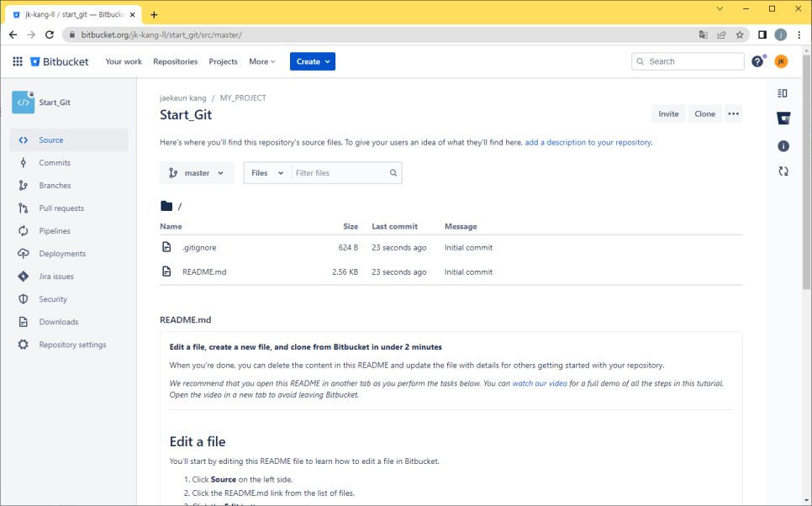812x506 pixels.
Task: Click the 'watch our video' link
Action: 540,383
